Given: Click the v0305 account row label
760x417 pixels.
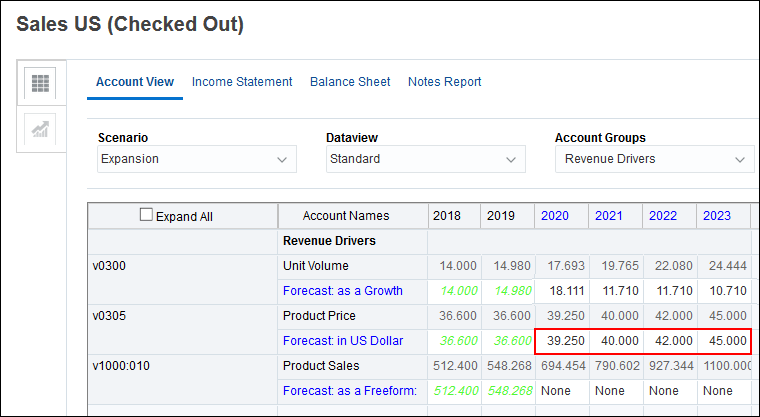Looking at the screenshot, I should 109,316.
